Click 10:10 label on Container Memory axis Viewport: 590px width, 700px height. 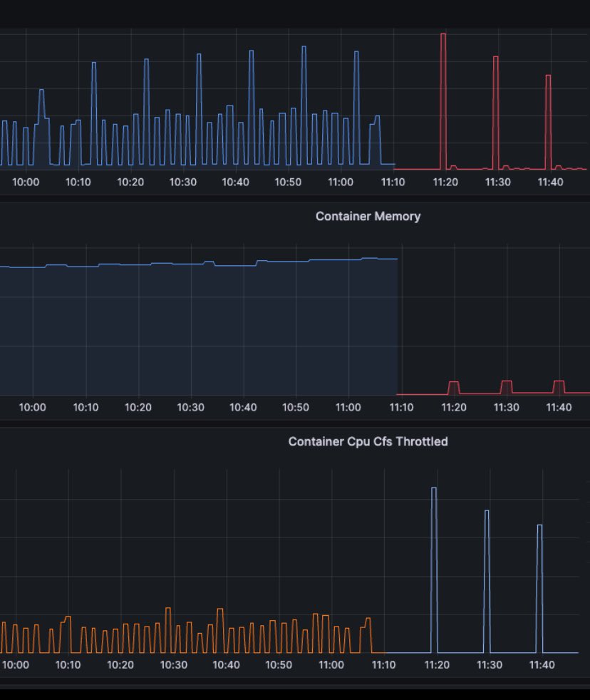point(86,407)
